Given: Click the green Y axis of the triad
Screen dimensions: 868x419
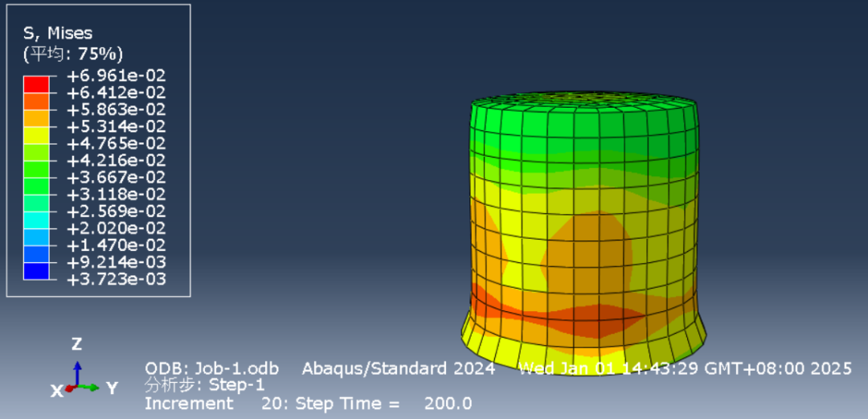Looking at the screenshot, I should coord(90,388).
